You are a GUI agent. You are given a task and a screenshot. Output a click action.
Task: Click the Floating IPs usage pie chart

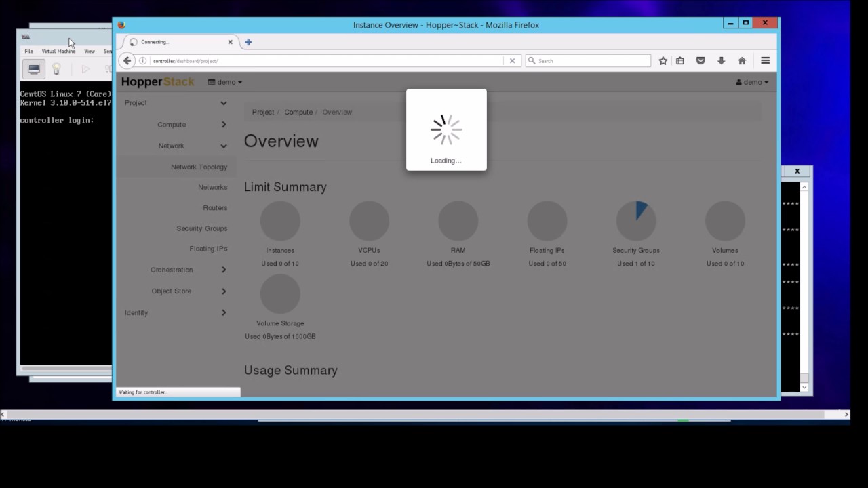tap(547, 220)
